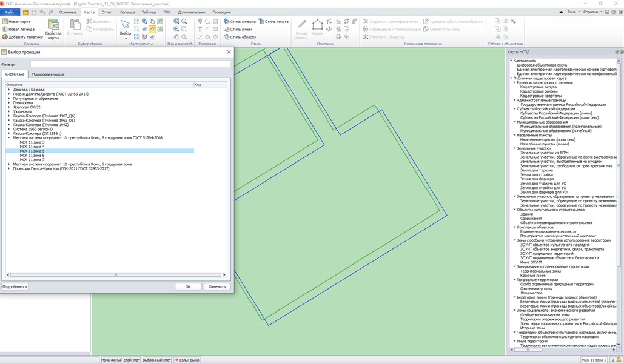Open Свойства карты map properties
624x364 pixels.
tap(53, 28)
